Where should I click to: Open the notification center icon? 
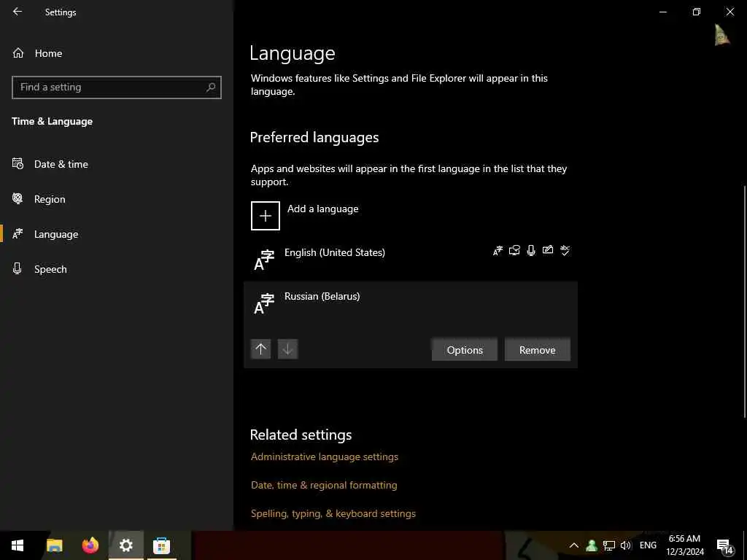pos(724,546)
